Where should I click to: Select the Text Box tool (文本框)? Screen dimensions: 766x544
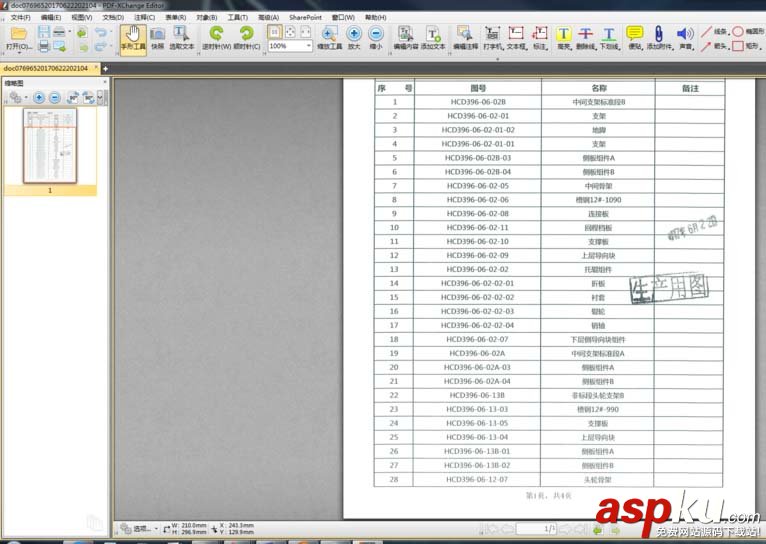[516, 39]
